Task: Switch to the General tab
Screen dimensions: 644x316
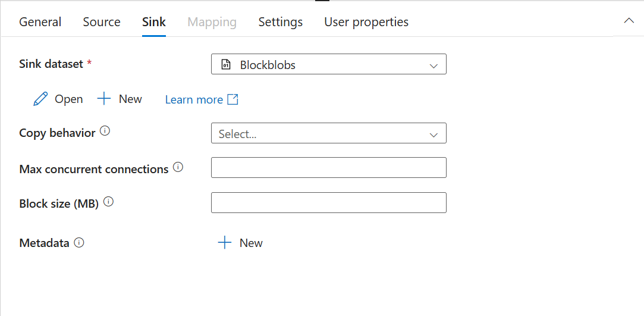Action: (x=40, y=22)
